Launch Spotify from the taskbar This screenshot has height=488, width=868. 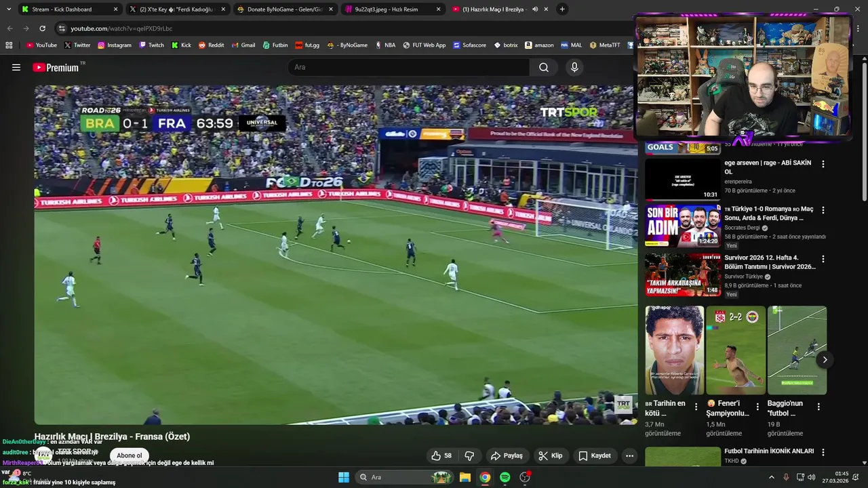tap(505, 477)
